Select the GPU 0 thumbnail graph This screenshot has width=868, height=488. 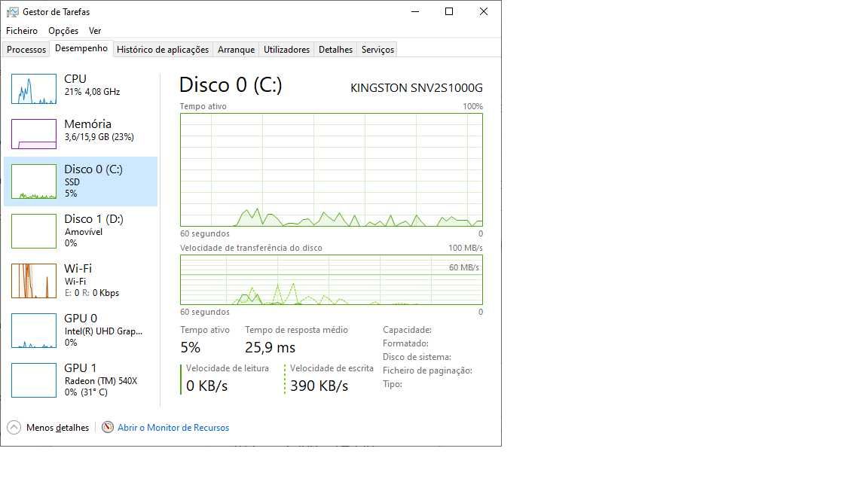[x=34, y=331]
